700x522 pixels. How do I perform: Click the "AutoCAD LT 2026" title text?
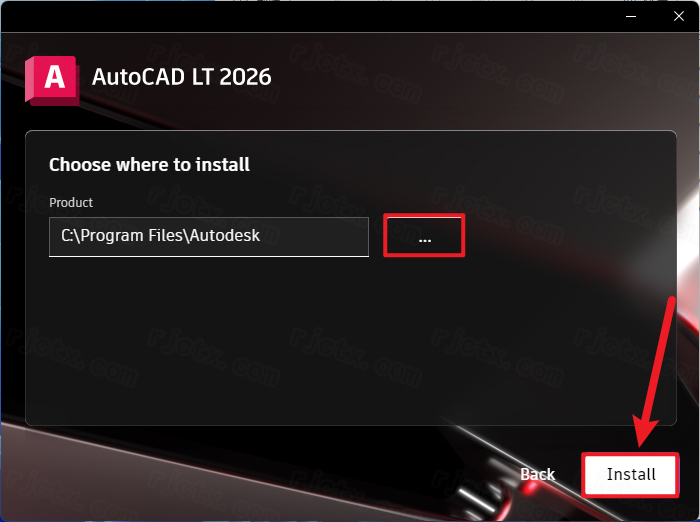point(181,77)
